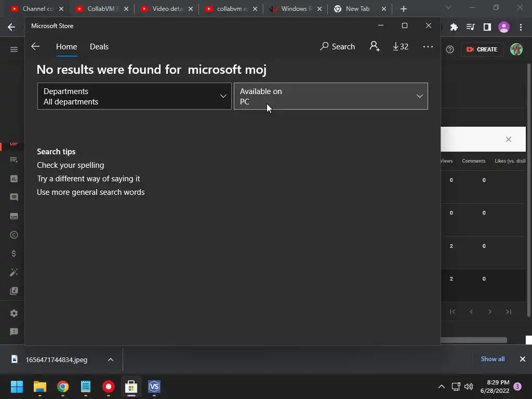Open a new Chrome tab with plus

(403, 9)
